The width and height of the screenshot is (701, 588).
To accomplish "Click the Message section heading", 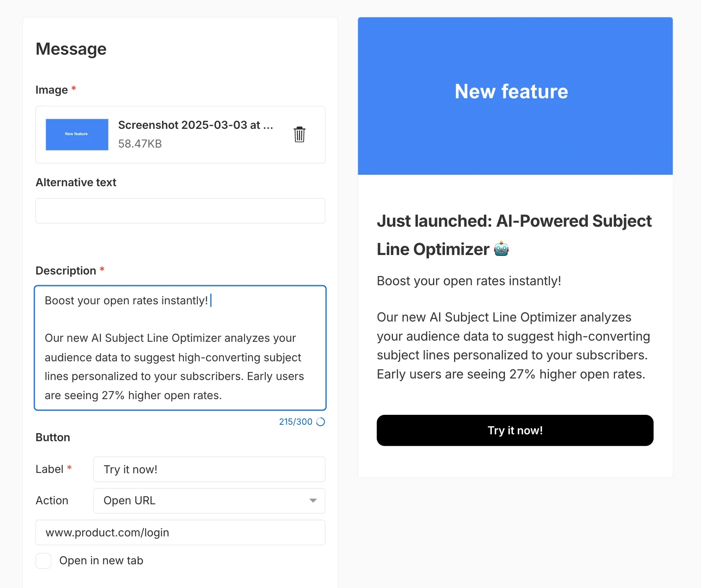I will pyautogui.click(x=71, y=49).
